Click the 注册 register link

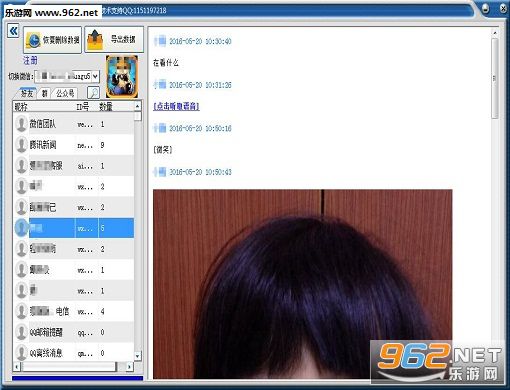30,60
